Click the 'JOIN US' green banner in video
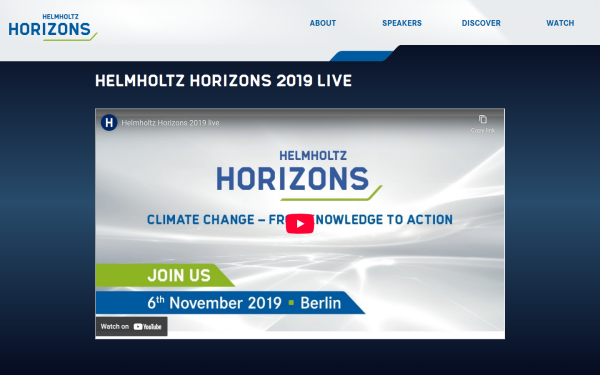The image size is (600, 375). (x=165, y=275)
